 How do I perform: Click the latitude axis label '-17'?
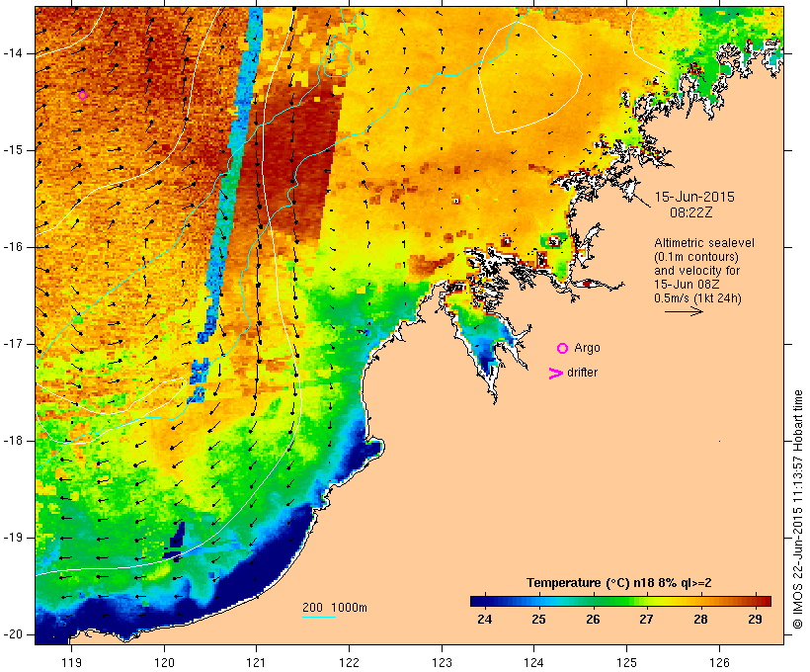click(13, 344)
